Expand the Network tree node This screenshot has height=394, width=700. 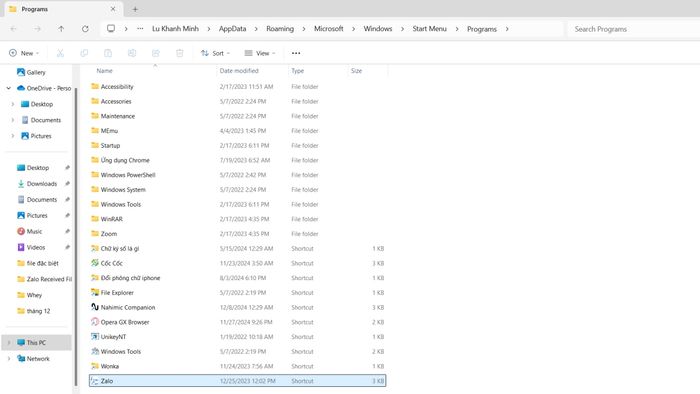[x=8, y=358]
